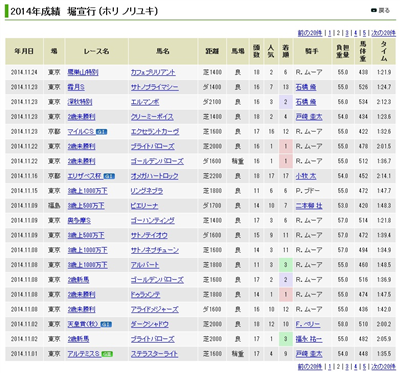Click the G1 badge beside マイルCS
Screen dimensions: 400x373
[x=101, y=132]
